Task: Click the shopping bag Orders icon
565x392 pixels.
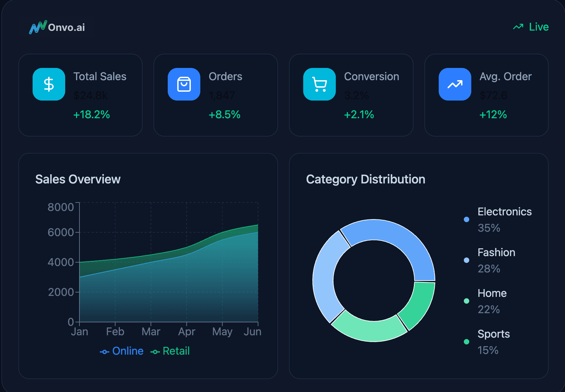Action: coord(184,84)
